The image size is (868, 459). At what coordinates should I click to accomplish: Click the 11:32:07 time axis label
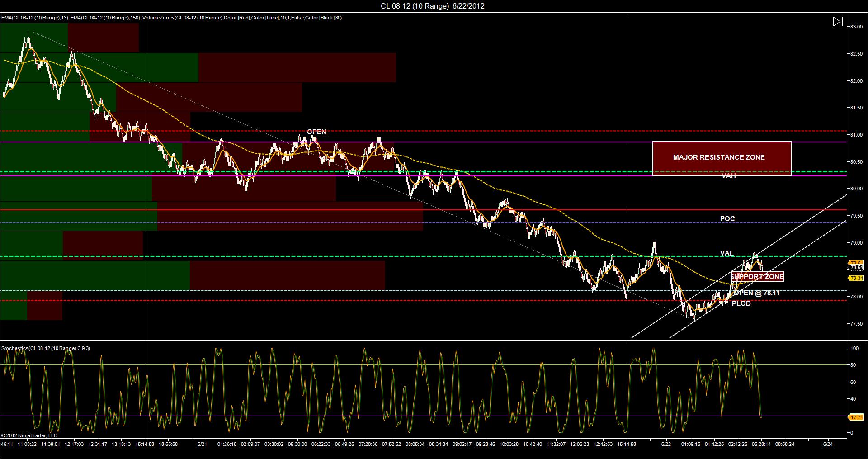click(x=556, y=445)
